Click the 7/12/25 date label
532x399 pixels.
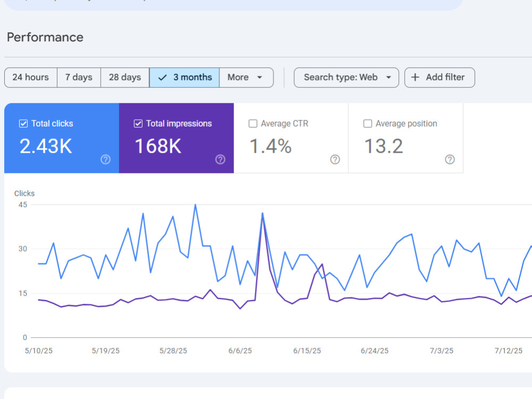coord(508,351)
